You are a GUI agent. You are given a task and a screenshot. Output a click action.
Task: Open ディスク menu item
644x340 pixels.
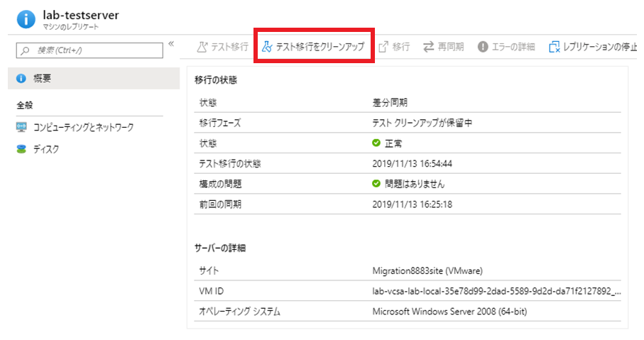46,149
